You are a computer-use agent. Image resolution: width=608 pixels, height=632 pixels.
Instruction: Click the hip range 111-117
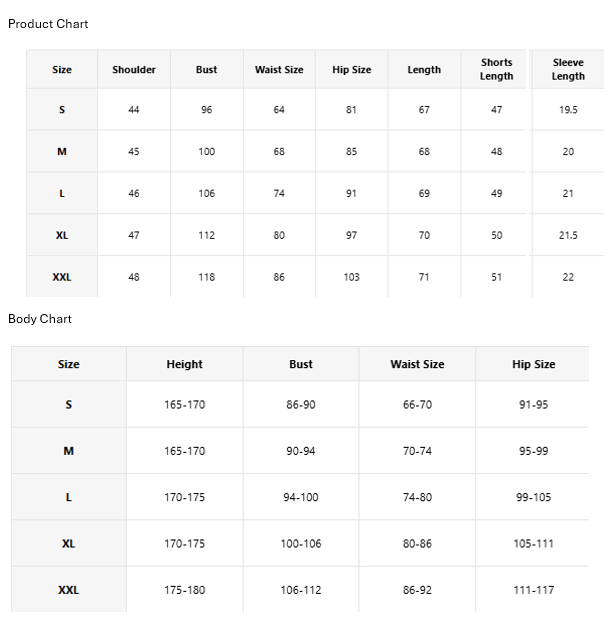(x=533, y=590)
